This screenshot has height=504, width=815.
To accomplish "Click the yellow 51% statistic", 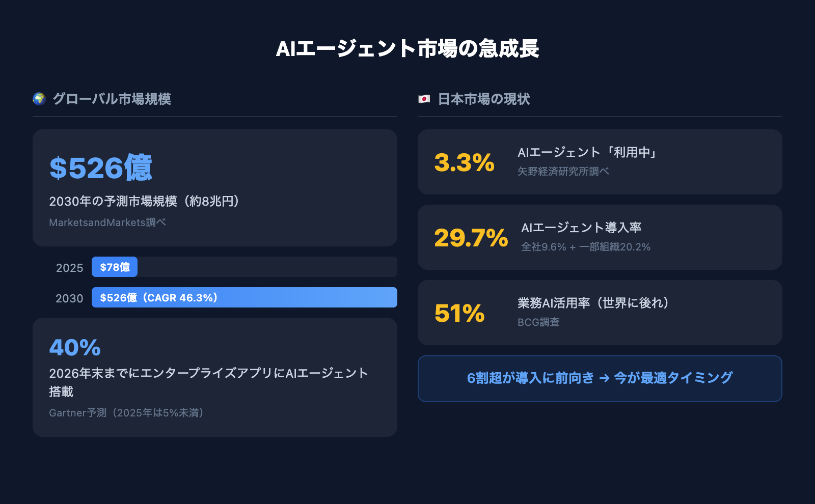I will (x=459, y=313).
